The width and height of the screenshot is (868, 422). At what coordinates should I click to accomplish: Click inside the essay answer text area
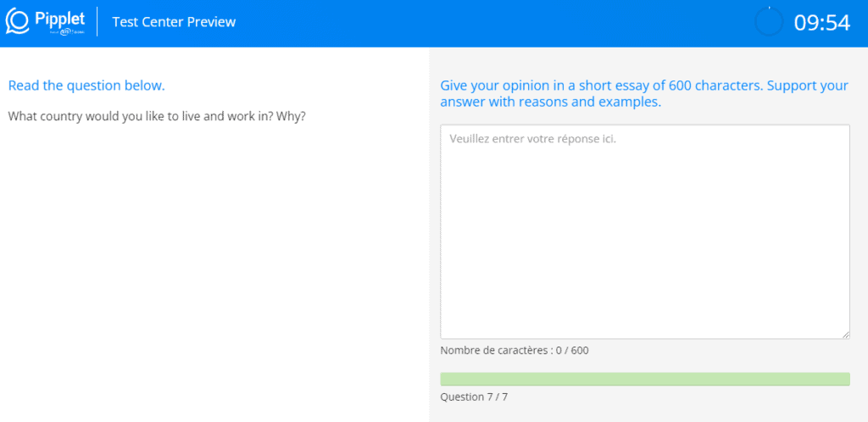pyautogui.click(x=645, y=231)
